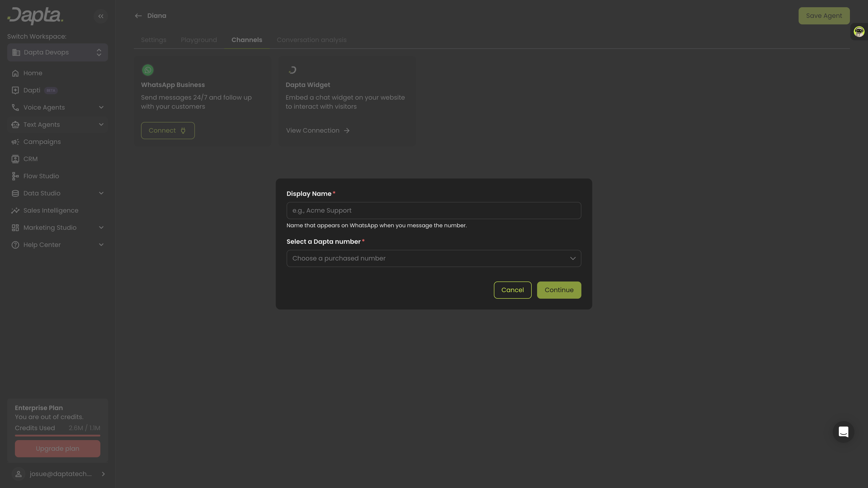The width and height of the screenshot is (868, 488).
Task: Open Campaigns in the sidebar
Action: pos(58,142)
